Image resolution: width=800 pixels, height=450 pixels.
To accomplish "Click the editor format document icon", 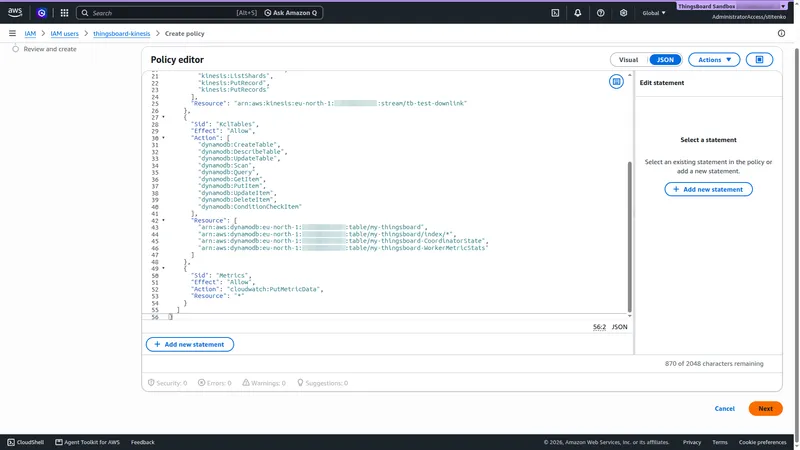I will 616,82.
